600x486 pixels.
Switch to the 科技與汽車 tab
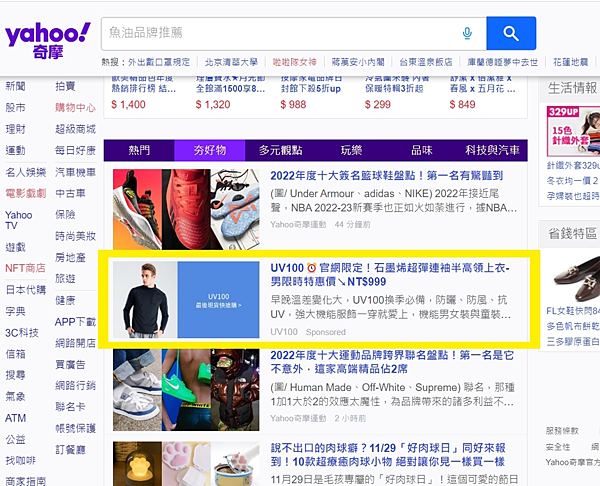[x=492, y=150]
